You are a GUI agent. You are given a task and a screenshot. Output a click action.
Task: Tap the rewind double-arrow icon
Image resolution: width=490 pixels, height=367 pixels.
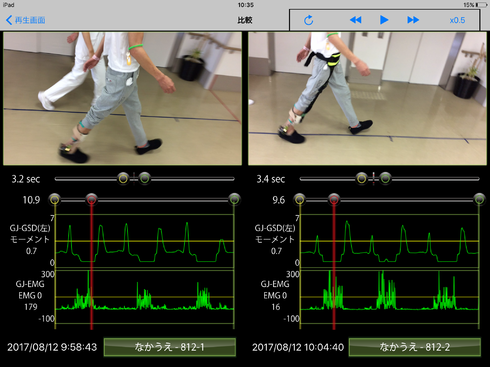pyautogui.click(x=356, y=20)
